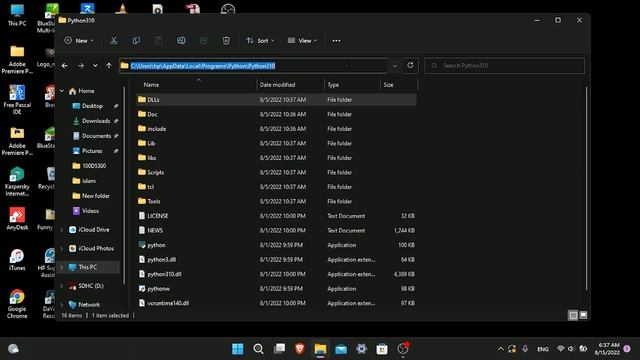
Task: Select the Scripts folder row
Action: tap(276, 172)
